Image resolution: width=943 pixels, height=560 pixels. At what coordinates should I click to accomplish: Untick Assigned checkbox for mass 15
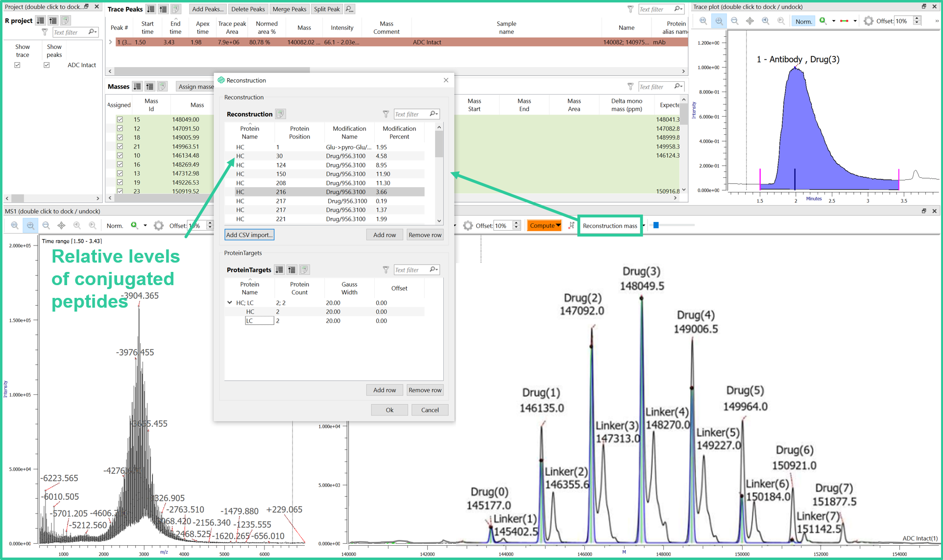(120, 119)
